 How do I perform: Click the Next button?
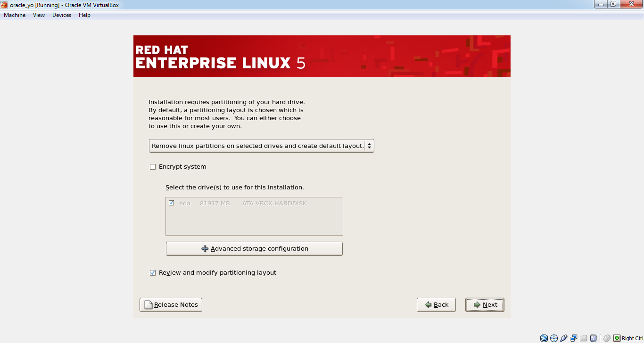(x=485, y=305)
